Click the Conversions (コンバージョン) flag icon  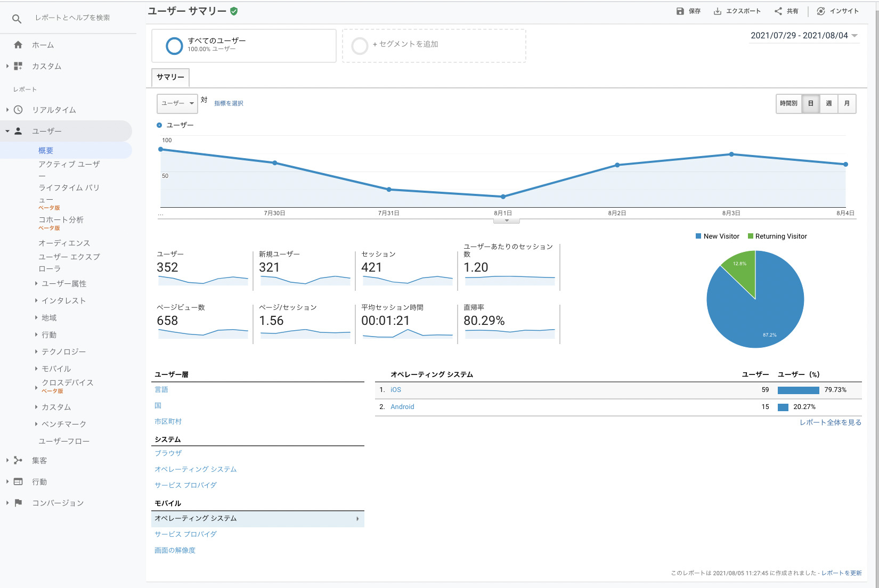click(x=18, y=503)
